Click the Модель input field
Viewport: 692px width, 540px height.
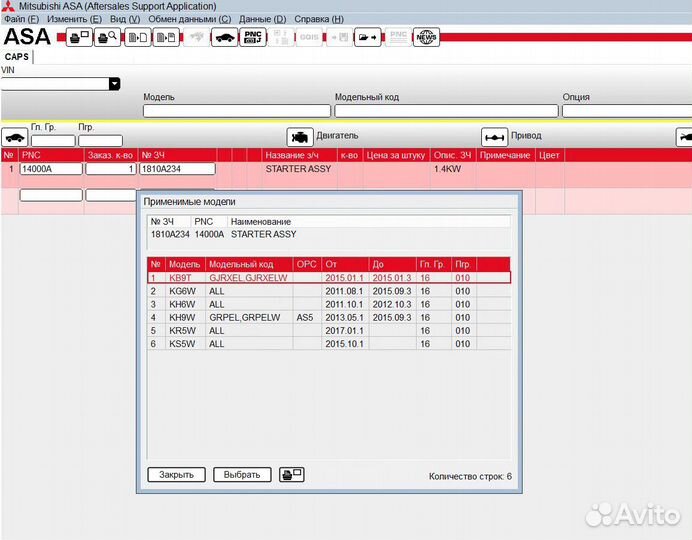tap(236, 111)
